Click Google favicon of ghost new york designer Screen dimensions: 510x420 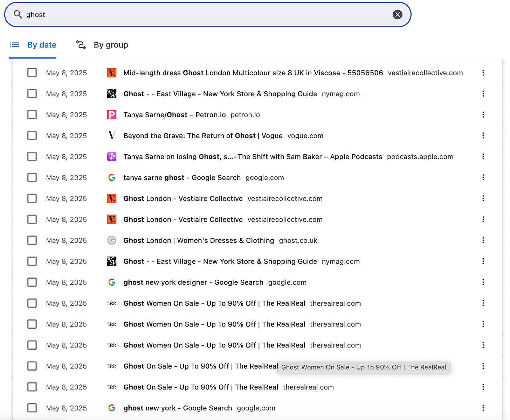[x=112, y=282]
